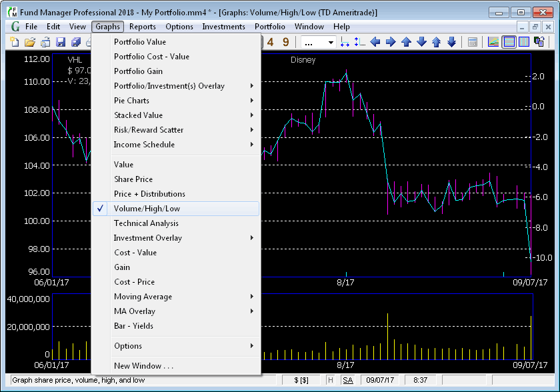
Task: Click the blue right arrow icon
Action: coord(391,42)
